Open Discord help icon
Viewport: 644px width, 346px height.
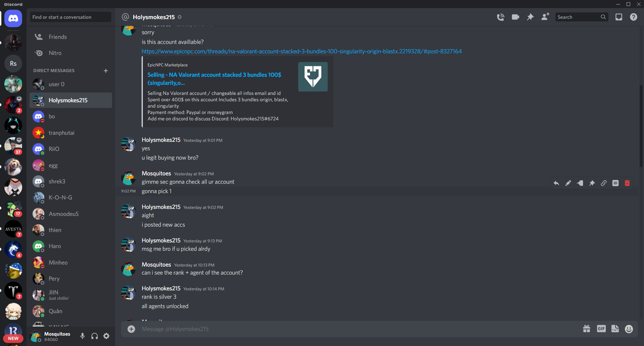click(634, 17)
